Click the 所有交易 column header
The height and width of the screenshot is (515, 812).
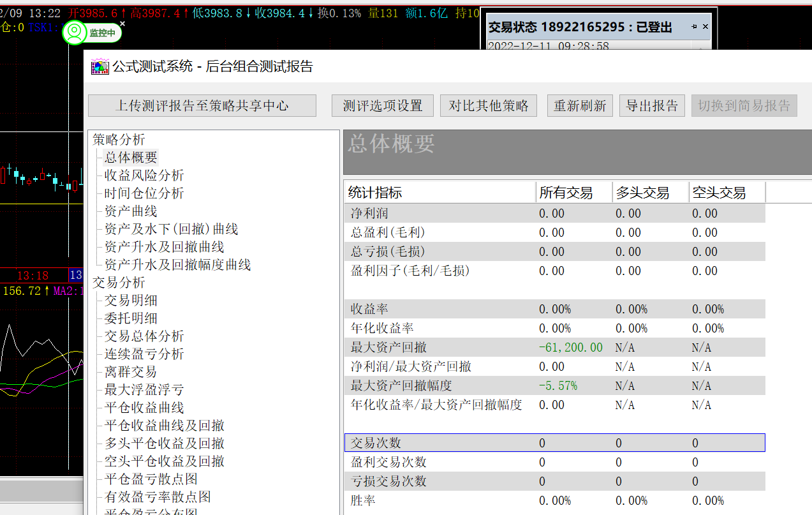tap(574, 193)
